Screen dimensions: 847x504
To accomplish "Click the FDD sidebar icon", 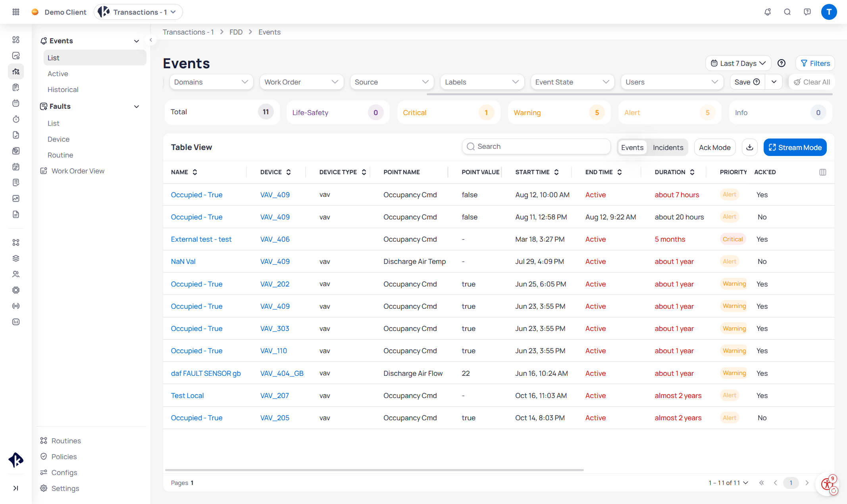I will pos(16,71).
